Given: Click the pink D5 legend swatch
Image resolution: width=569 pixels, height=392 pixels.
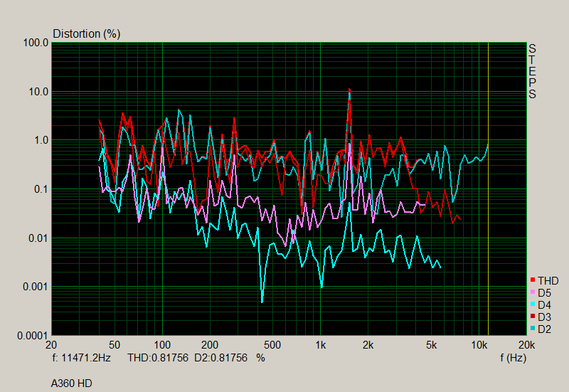Looking at the screenshot, I should click(532, 292).
